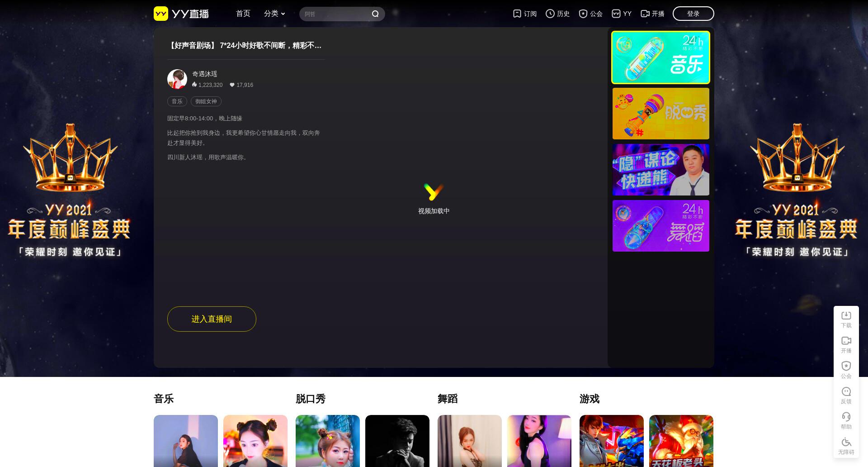Open 奇遇沐瑶 streamer avatar

point(177,79)
